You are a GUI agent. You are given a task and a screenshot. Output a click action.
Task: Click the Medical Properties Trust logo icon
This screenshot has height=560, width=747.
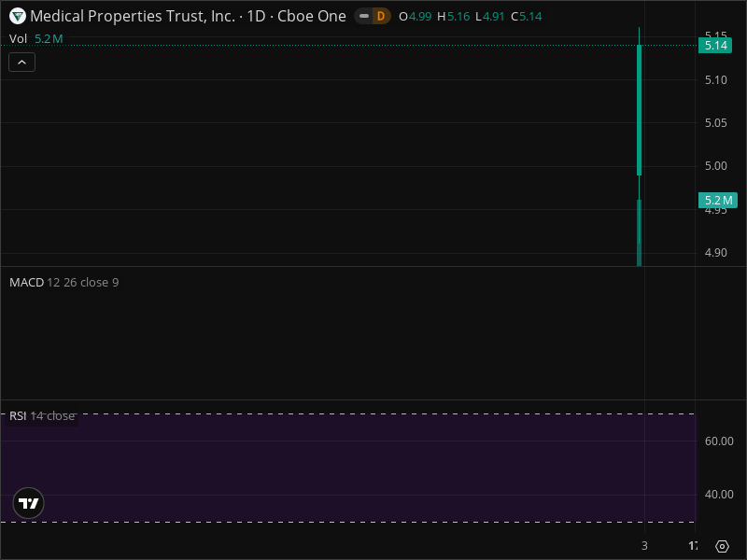[18, 16]
